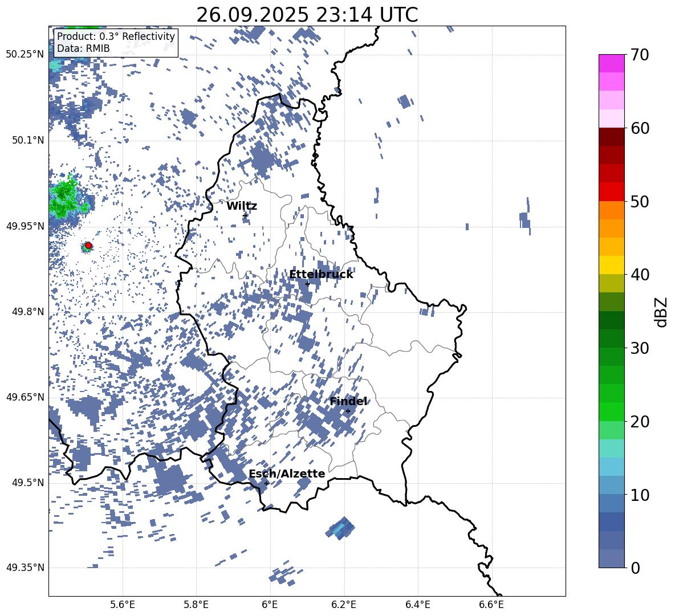Click the 49.8°N latitude tick label
675x616 pixels.
27,312
